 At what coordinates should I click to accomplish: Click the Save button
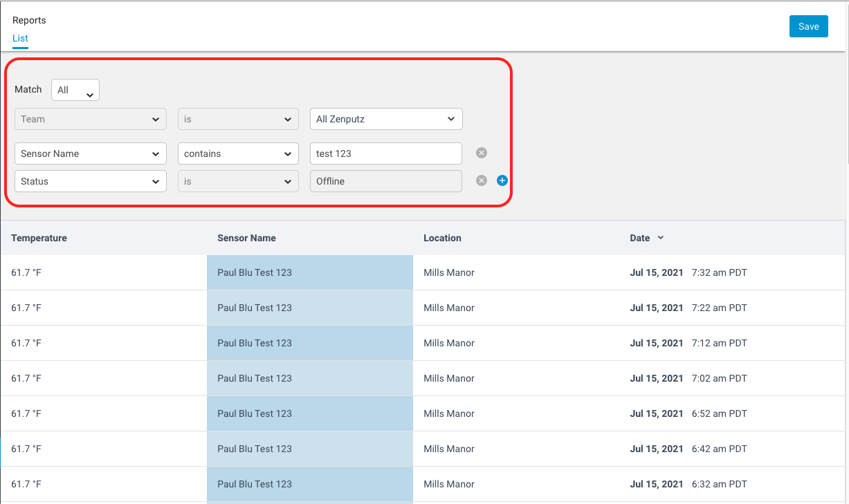click(808, 26)
